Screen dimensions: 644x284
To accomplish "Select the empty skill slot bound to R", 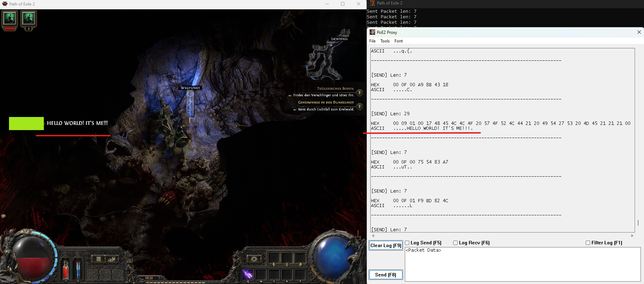I will click(287, 275).
